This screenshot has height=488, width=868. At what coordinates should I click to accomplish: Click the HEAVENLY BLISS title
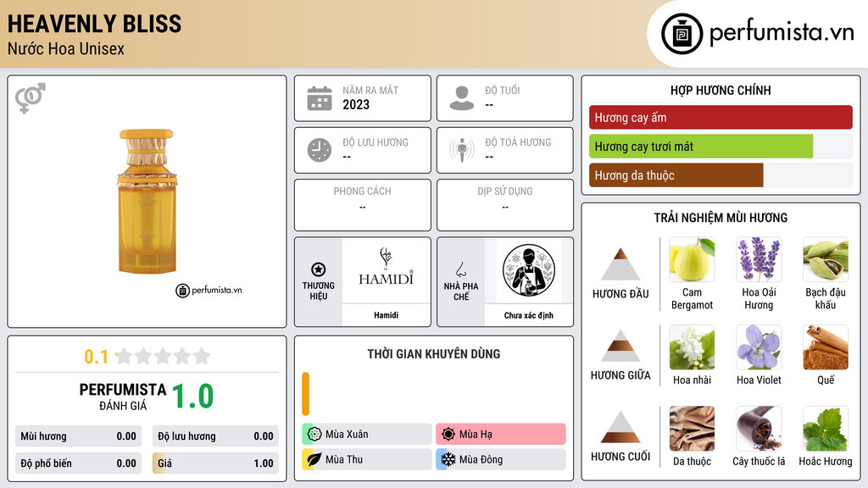click(x=95, y=24)
